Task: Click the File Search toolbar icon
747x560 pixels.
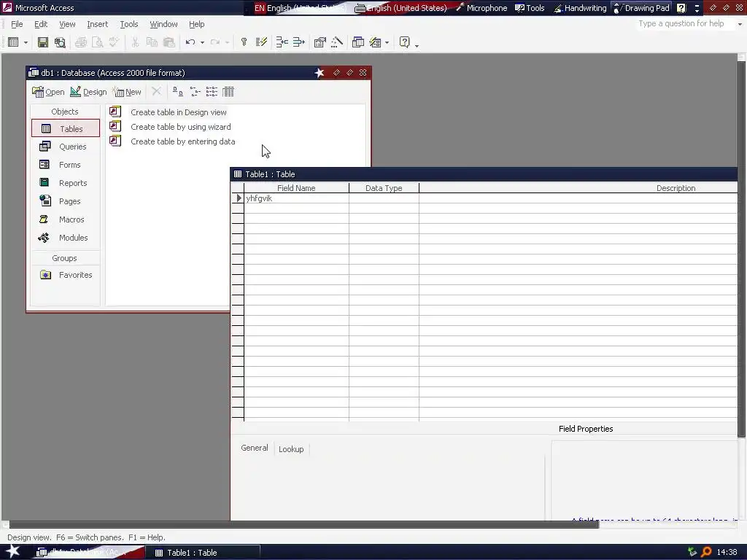Action: [60, 42]
